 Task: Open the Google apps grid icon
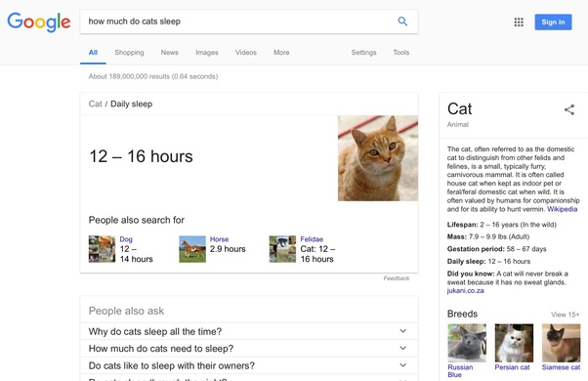pos(519,22)
